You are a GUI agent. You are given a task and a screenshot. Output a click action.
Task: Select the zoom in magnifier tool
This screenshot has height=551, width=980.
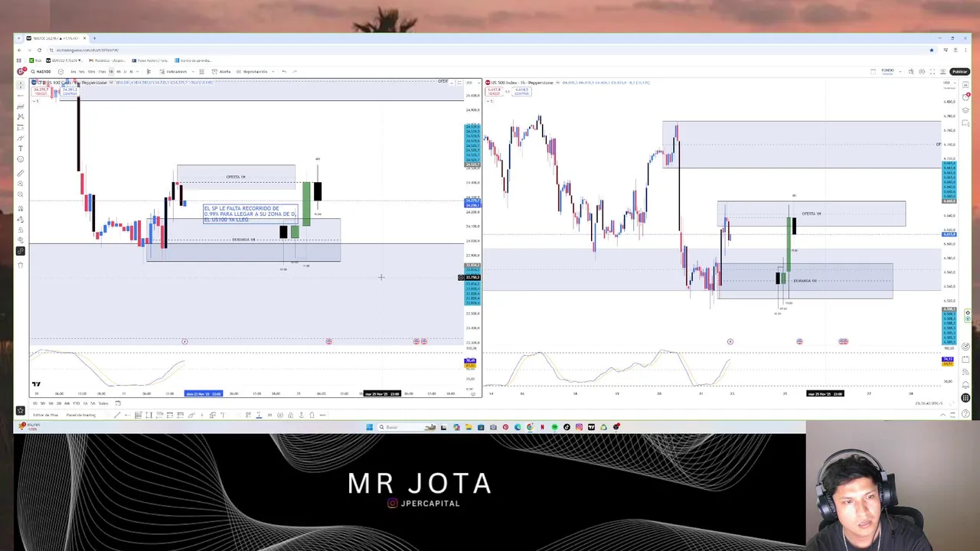pos(21,184)
